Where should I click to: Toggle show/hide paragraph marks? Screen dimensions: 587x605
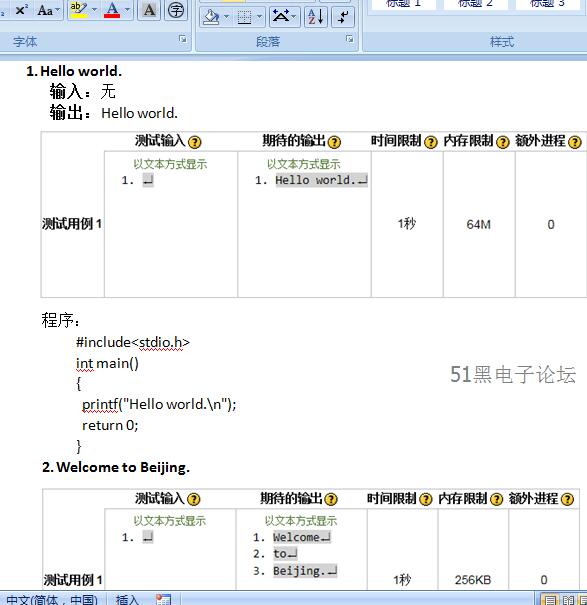pyautogui.click(x=343, y=17)
